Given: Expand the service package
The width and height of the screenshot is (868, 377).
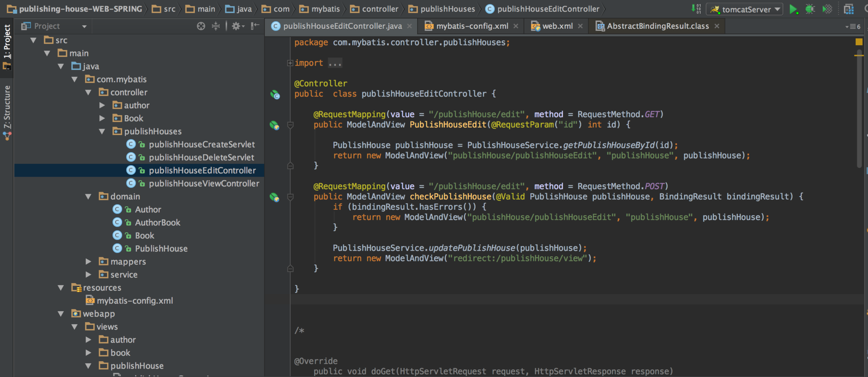Looking at the screenshot, I should pos(88,275).
